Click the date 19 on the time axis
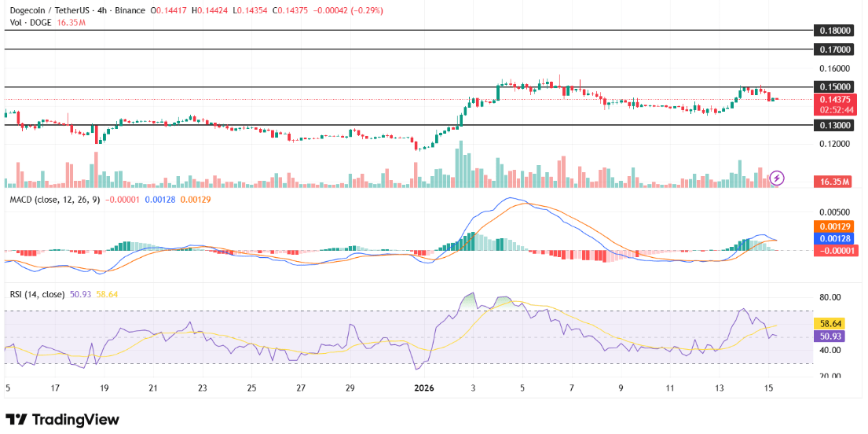This screenshot has width=868, height=434. (x=104, y=388)
